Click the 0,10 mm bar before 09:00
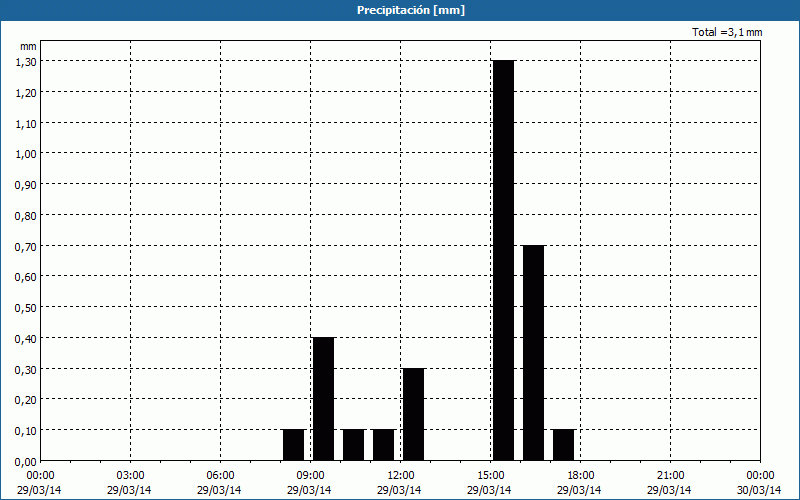The width and height of the screenshot is (800, 500). 293,445
